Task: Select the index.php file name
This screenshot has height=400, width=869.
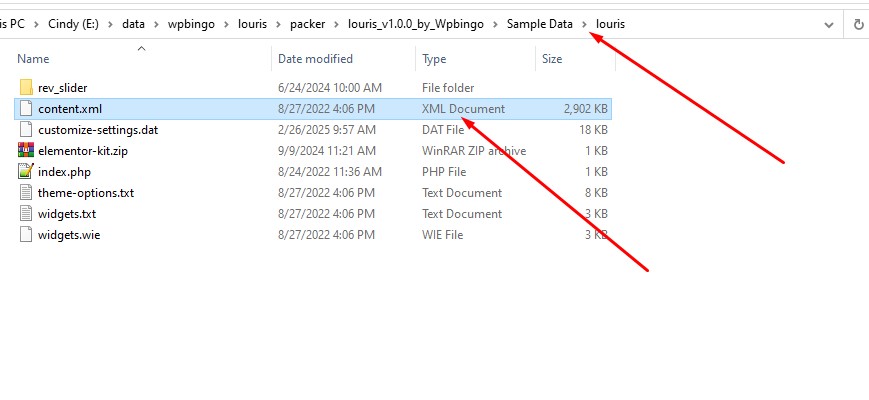Action: point(64,172)
